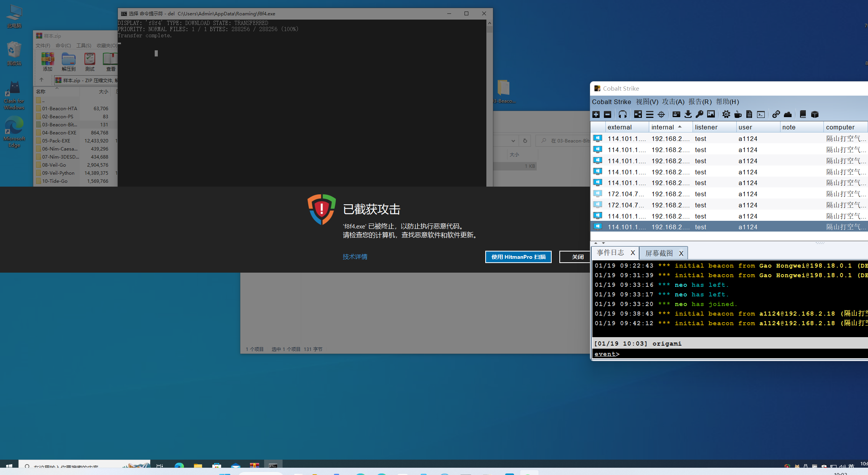Click the plus connect icon in Cobalt Strike

(596, 114)
